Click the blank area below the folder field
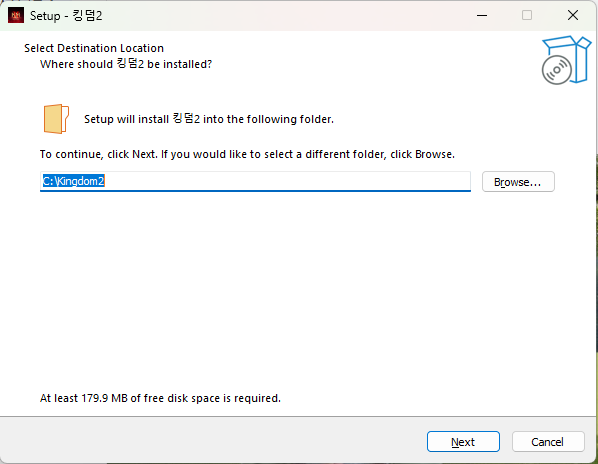Screen dimensions: 598x464 pyautogui.click(x=297, y=290)
